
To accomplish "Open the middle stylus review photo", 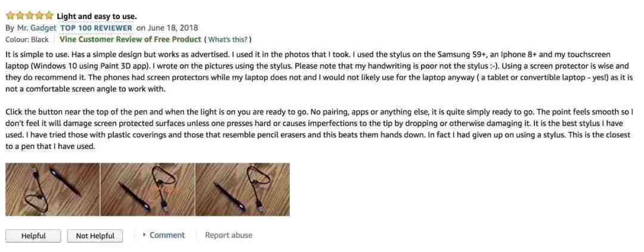I will 147,189.
